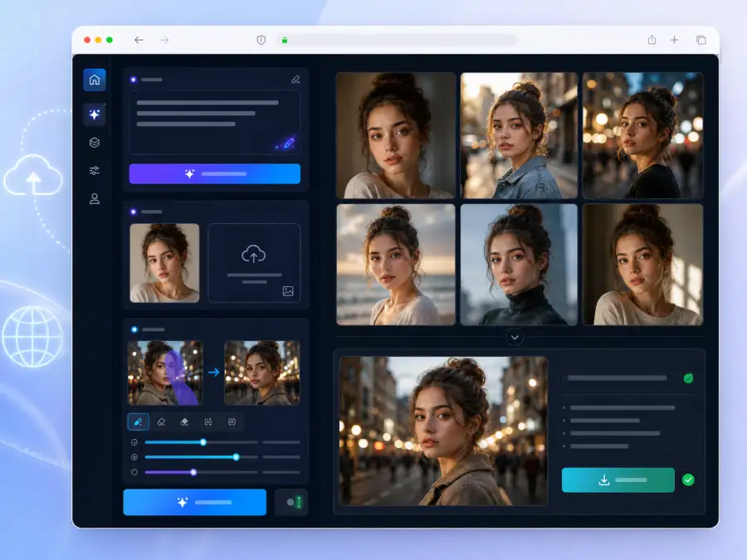Click the teal download button
Image resolution: width=747 pixels, height=560 pixels.
pos(618,480)
